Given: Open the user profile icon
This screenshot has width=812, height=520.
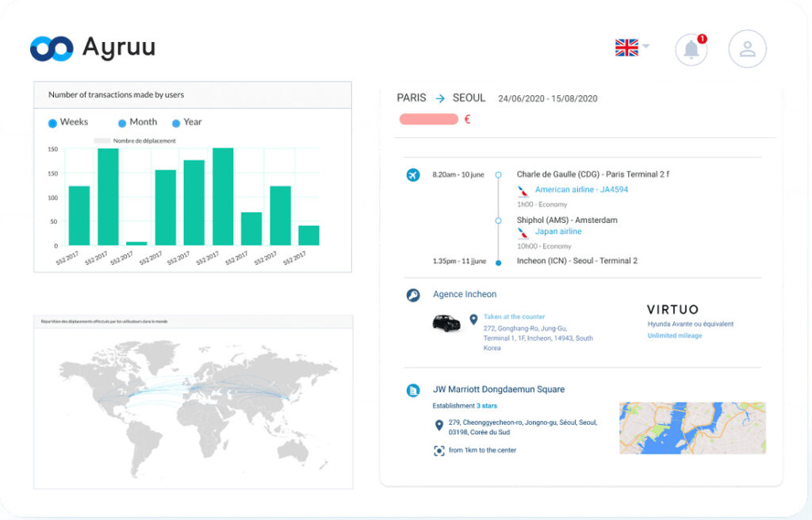Looking at the screenshot, I should coord(747,49).
